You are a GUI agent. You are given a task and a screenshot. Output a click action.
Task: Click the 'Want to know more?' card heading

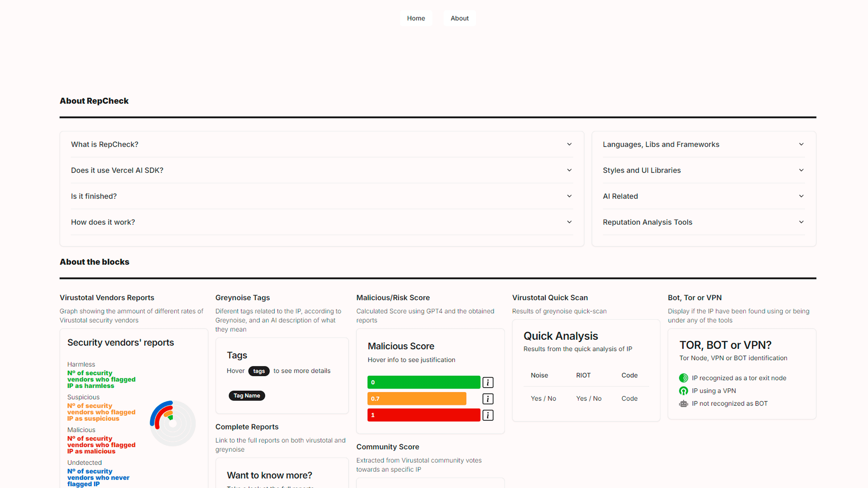coord(269,475)
